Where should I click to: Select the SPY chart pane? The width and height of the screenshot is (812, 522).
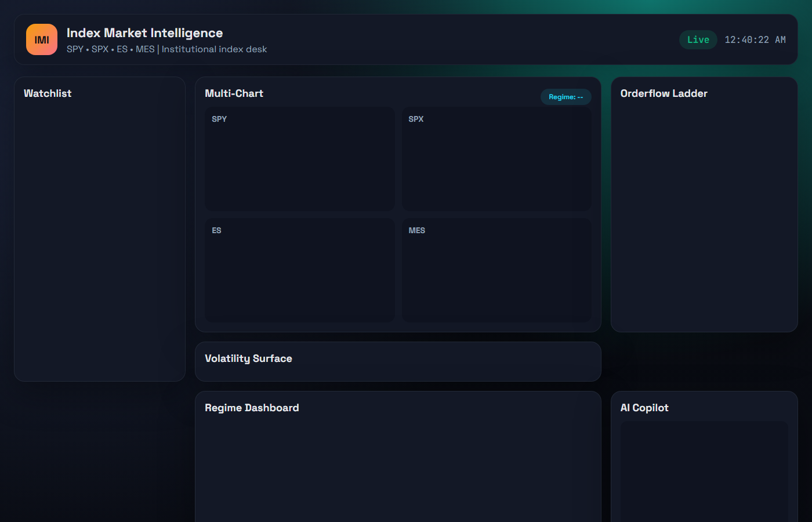click(299, 158)
